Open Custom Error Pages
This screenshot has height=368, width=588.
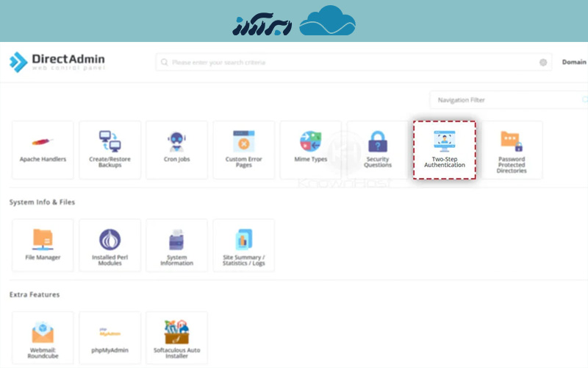point(243,149)
